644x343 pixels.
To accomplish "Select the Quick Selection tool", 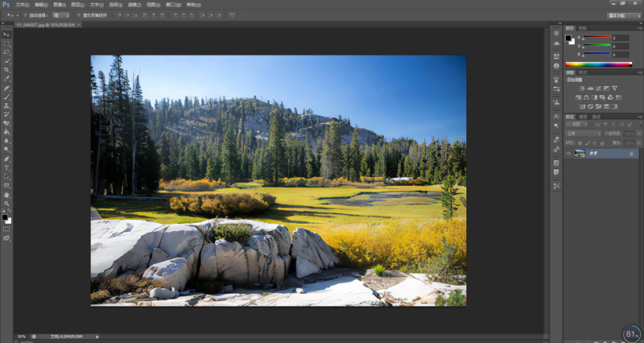I will pos(6,61).
